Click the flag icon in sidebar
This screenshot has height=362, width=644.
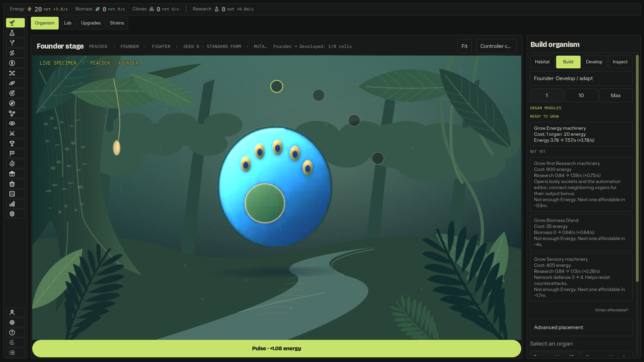click(15, 154)
